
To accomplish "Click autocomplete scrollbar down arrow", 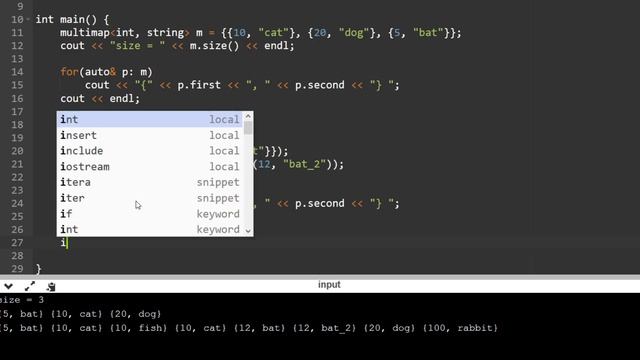I will point(248,231).
